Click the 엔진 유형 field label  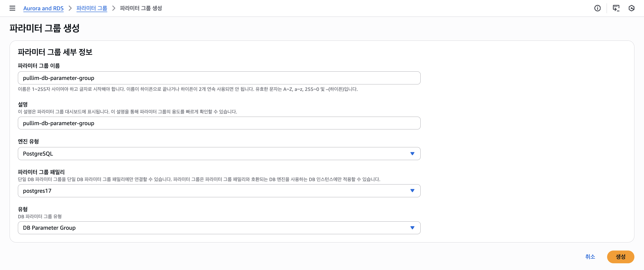pyautogui.click(x=28, y=141)
